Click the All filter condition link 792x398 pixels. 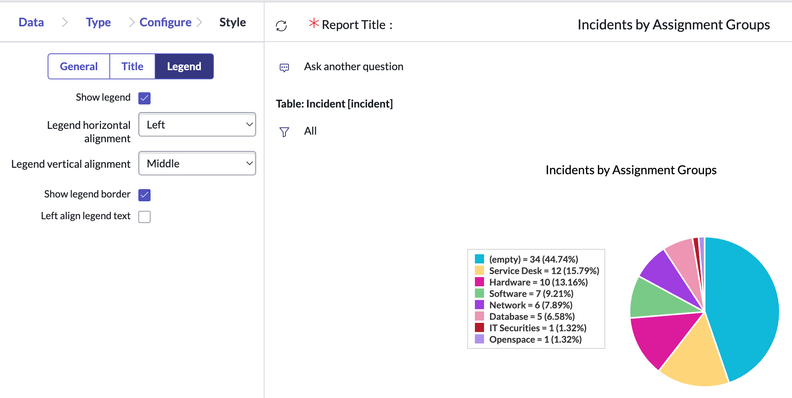[310, 131]
